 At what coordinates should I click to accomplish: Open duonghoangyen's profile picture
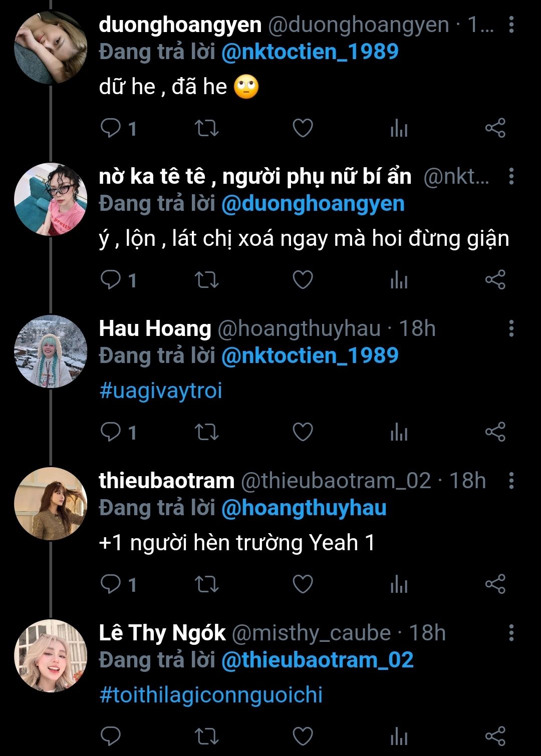(51, 48)
